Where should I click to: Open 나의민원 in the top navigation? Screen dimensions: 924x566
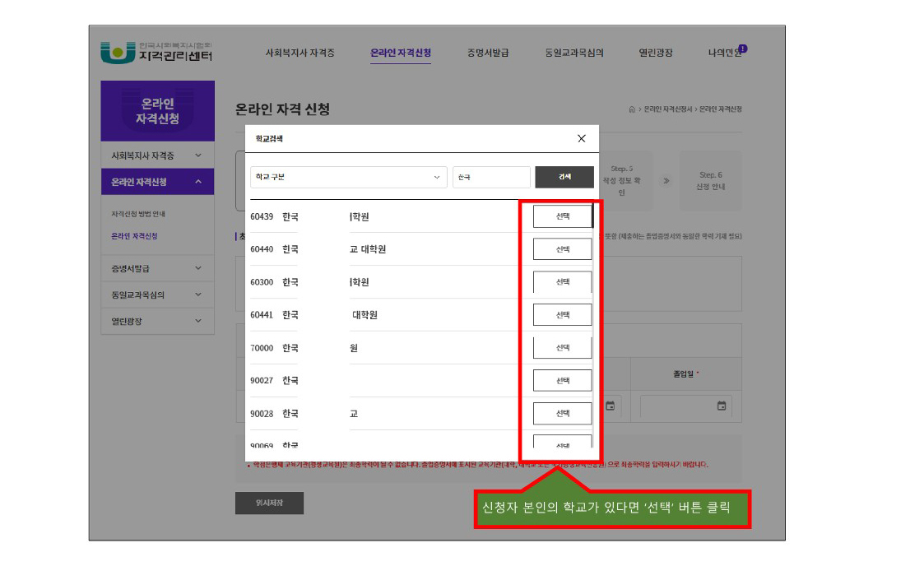click(724, 53)
